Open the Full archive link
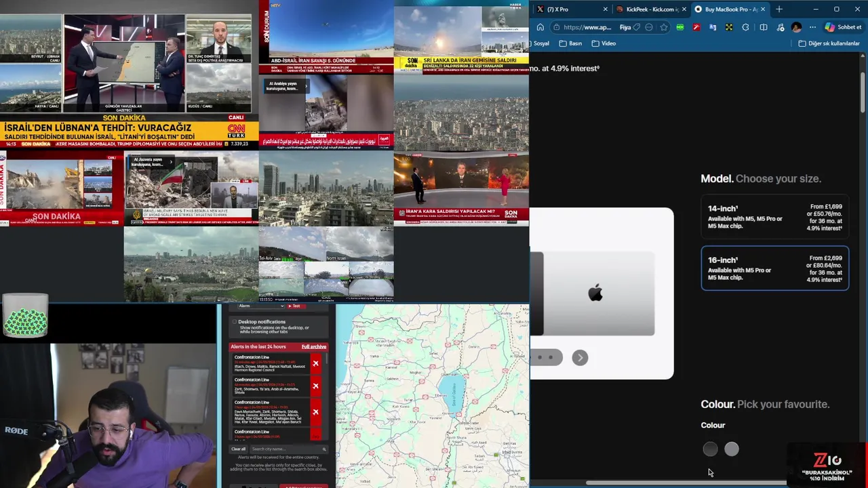 pyautogui.click(x=313, y=346)
